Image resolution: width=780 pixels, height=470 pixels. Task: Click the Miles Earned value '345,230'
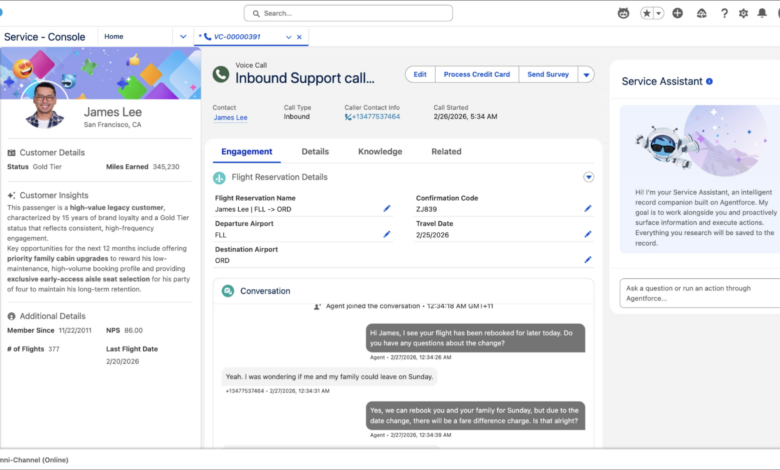(x=166, y=167)
